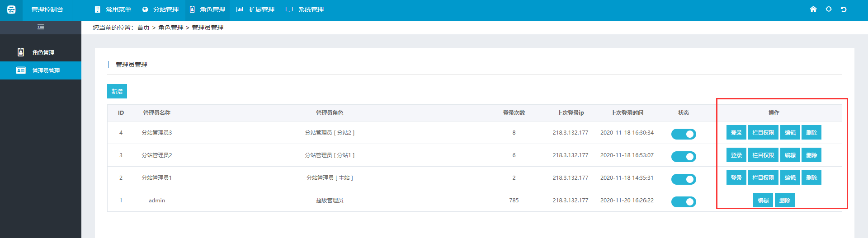Toggle the status switch for admin

(x=684, y=202)
